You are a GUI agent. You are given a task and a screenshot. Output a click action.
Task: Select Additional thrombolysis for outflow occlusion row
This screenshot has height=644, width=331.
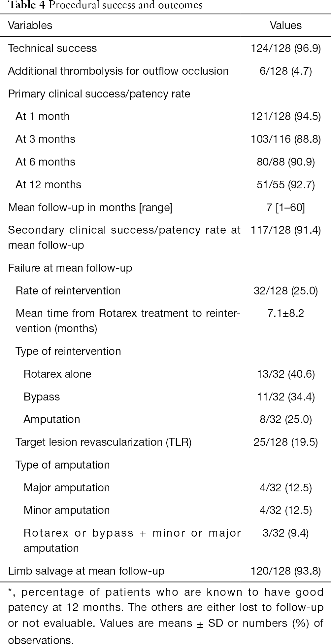click(165, 71)
